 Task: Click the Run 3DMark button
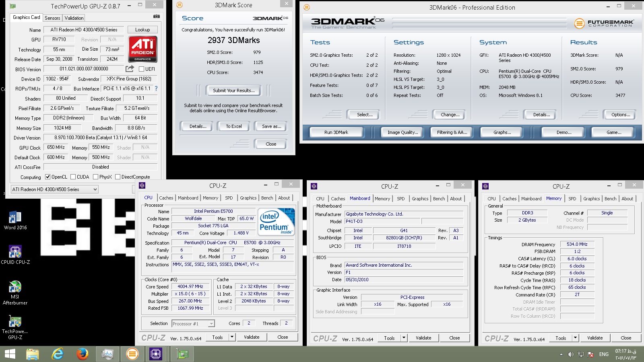click(x=336, y=132)
